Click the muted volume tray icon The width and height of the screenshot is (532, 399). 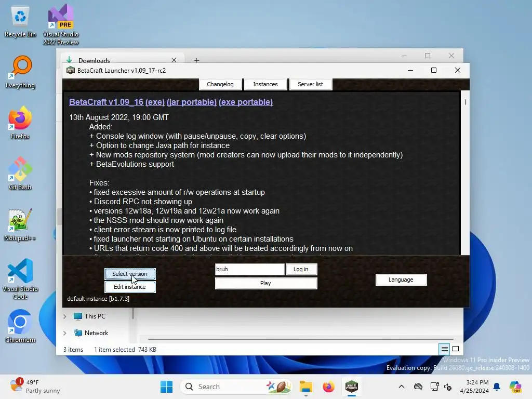(448, 387)
